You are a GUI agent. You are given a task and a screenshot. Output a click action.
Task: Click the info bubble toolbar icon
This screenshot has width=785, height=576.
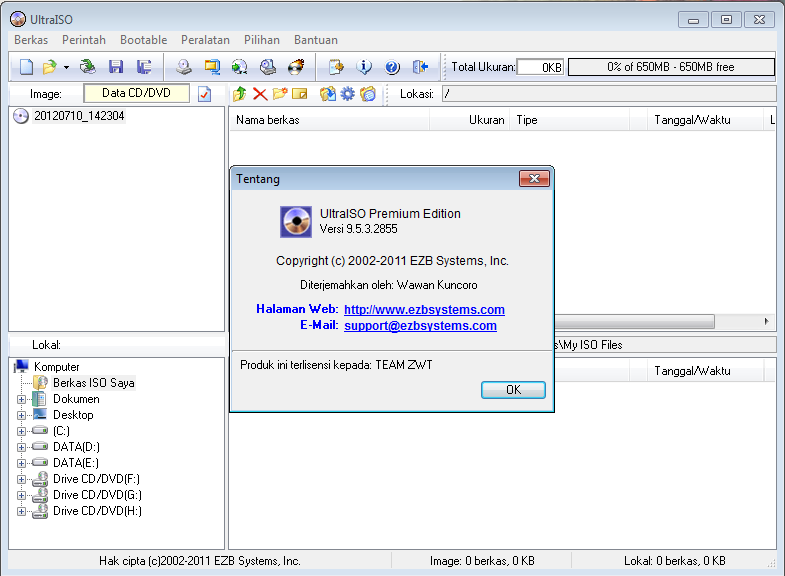pyautogui.click(x=364, y=67)
